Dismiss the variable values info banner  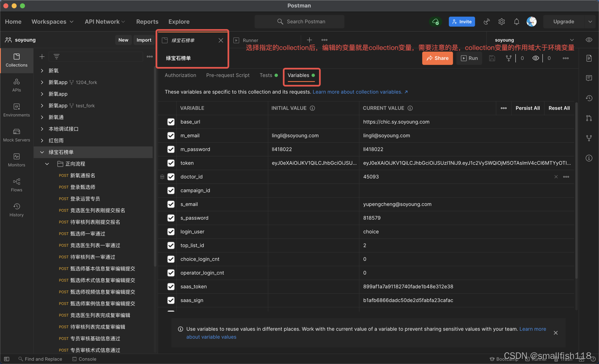(555, 333)
